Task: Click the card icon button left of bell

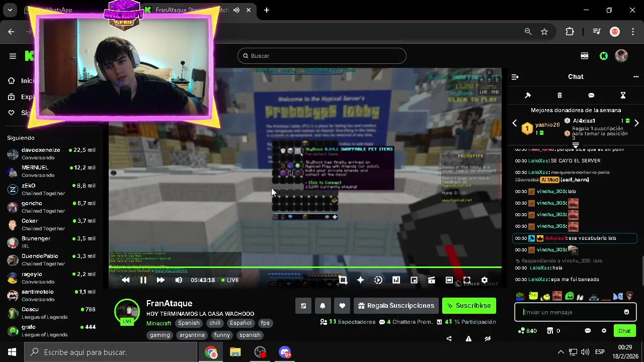Action: (303, 306)
